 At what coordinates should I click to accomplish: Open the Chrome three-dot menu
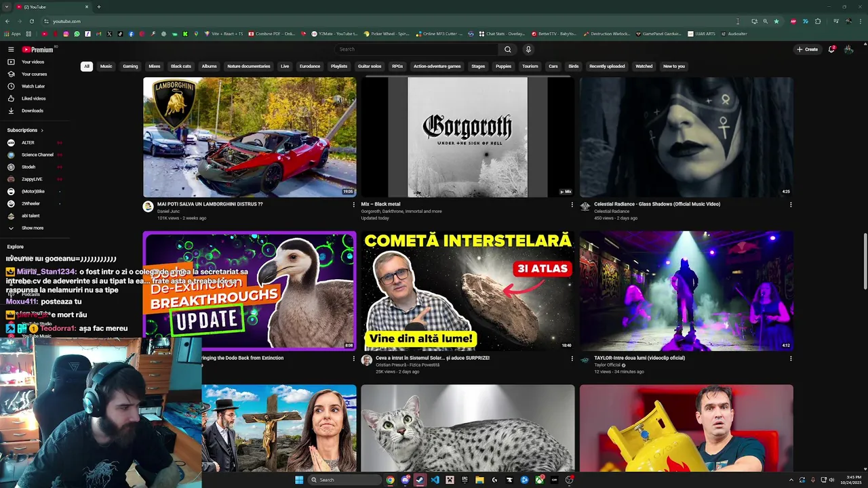click(x=861, y=21)
